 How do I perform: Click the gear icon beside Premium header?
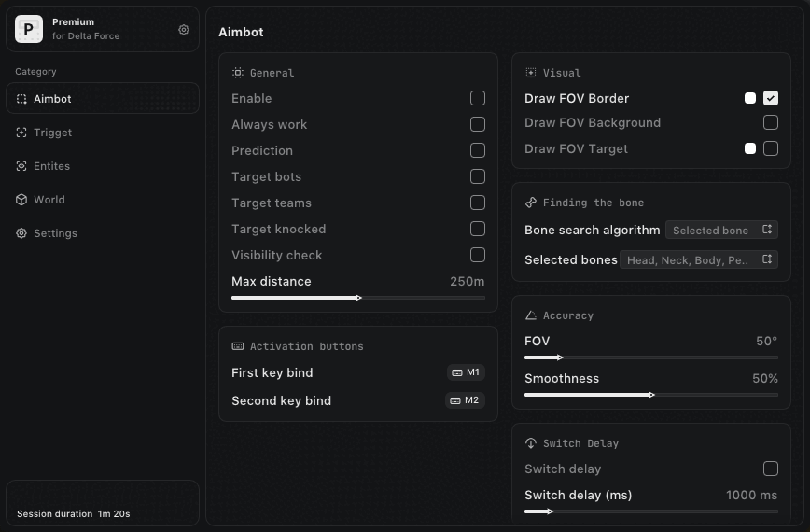pyautogui.click(x=184, y=30)
